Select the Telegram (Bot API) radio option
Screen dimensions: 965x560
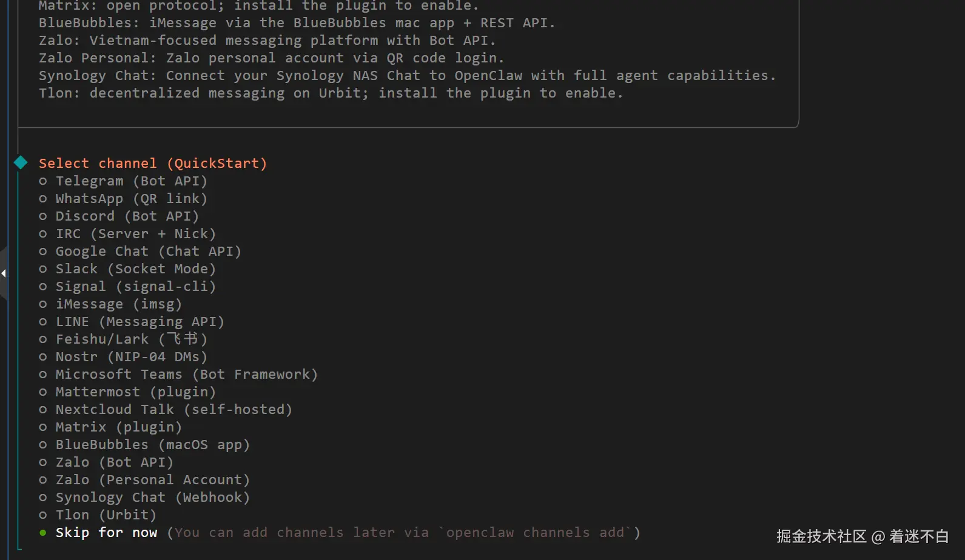coord(131,181)
